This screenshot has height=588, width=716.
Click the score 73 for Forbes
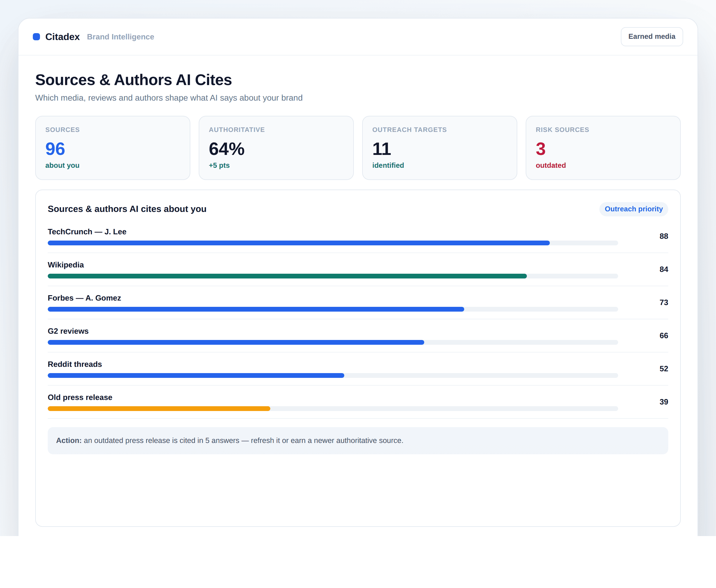coord(663,302)
